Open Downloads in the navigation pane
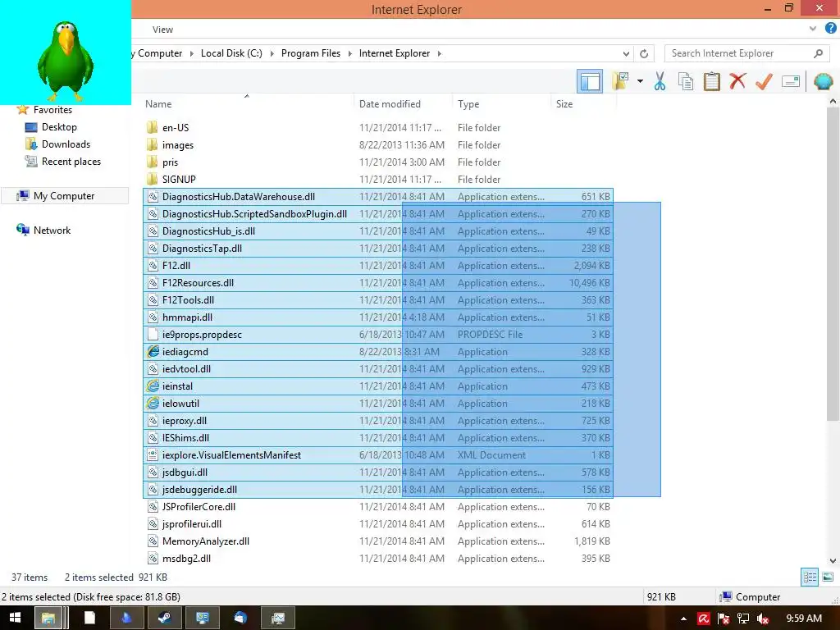The width and height of the screenshot is (840, 630). [x=66, y=144]
